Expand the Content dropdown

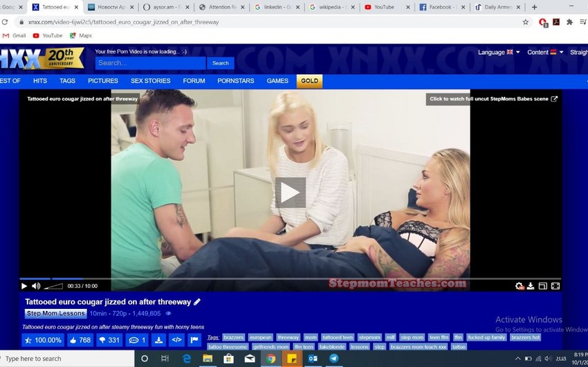542,53
